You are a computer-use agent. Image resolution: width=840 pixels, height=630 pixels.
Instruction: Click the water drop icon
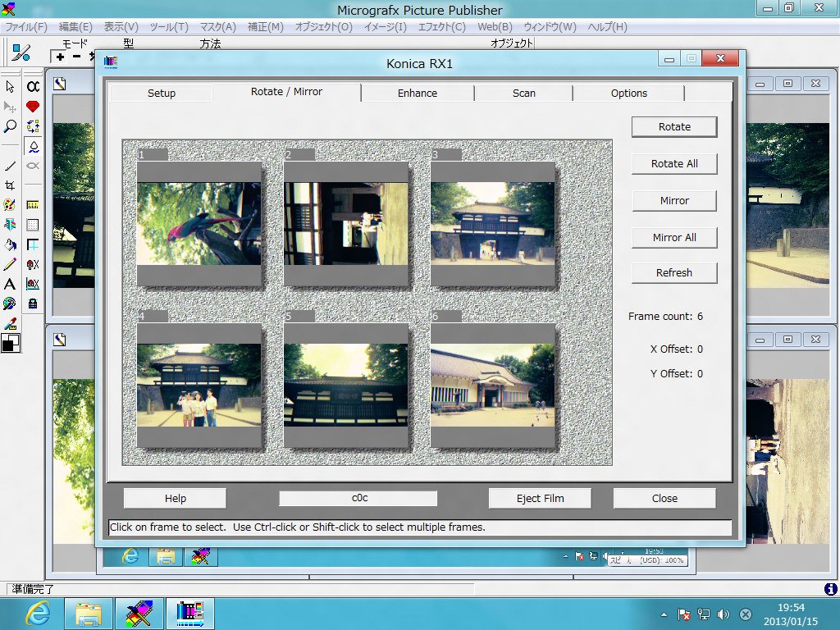click(33, 146)
